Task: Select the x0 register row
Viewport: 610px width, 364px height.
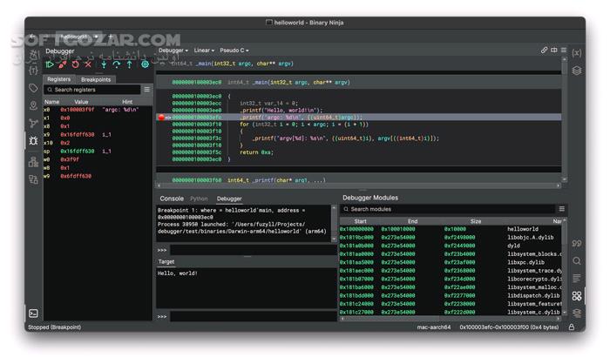Action: click(98, 110)
